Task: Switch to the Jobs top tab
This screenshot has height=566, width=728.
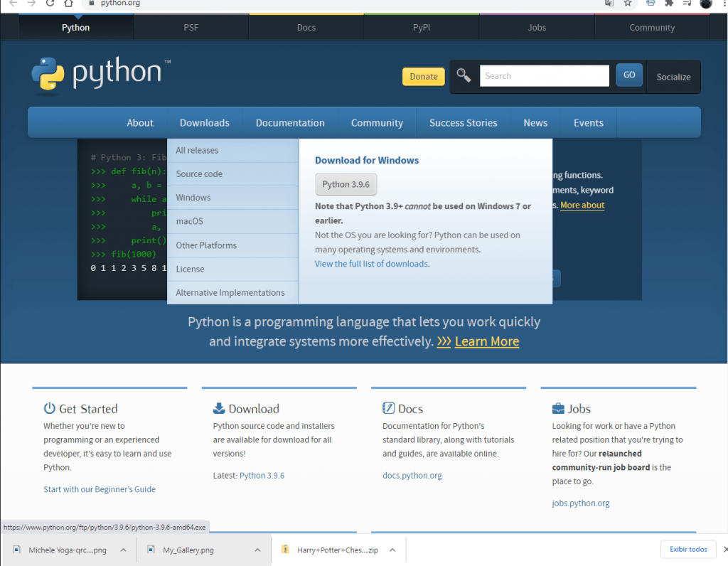Action: [x=537, y=28]
